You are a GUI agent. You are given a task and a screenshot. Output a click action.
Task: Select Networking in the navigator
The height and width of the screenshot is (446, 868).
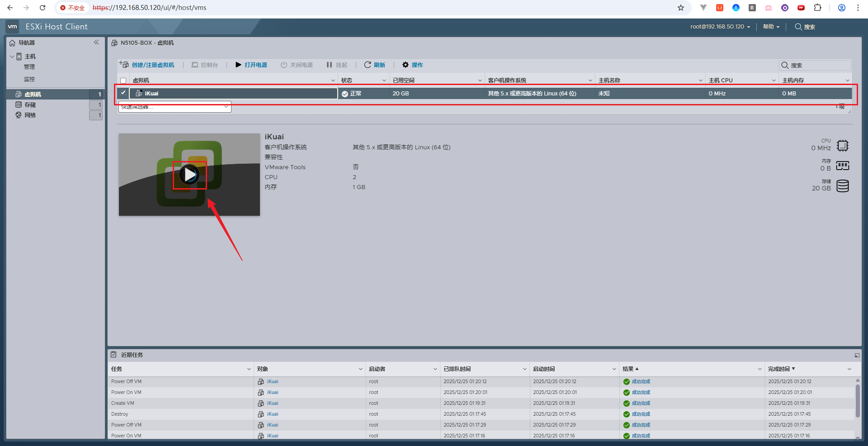click(30, 115)
